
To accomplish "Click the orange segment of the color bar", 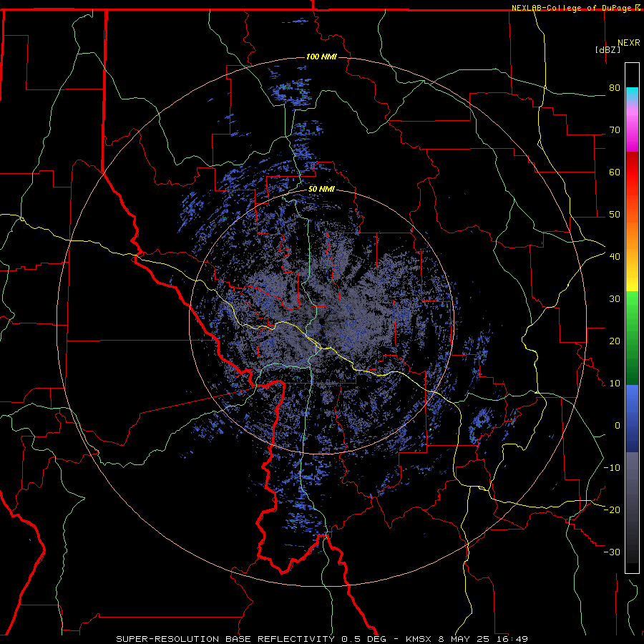I will click(x=632, y=234).
